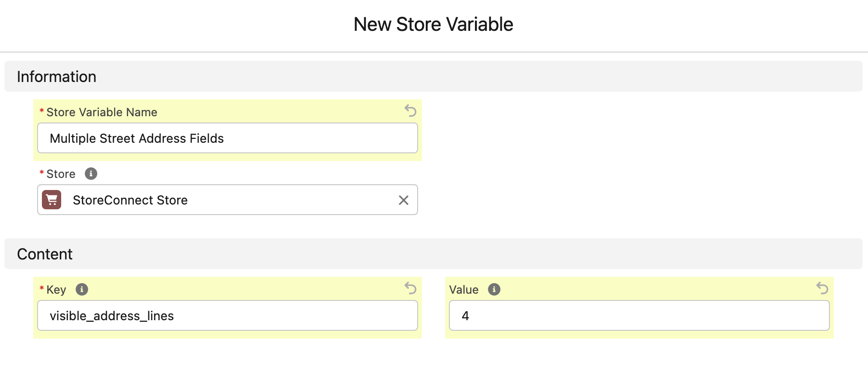Click the New Store Variable page title

434,24
